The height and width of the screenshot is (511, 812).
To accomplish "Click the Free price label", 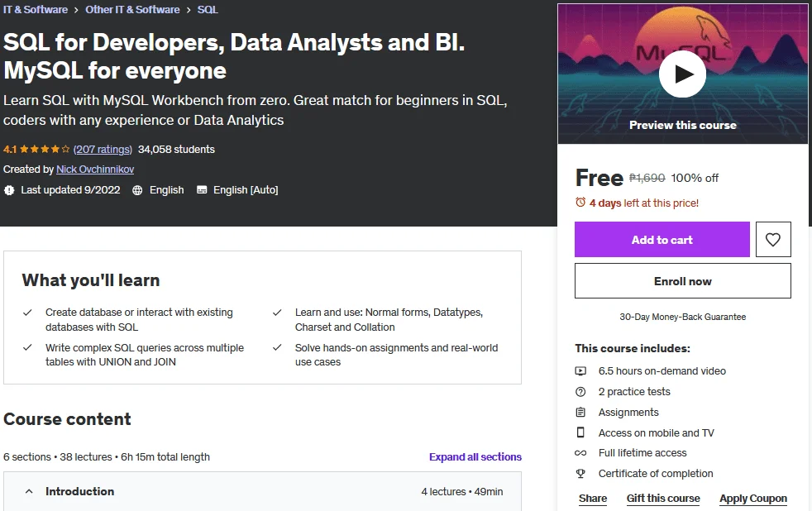I will pyautogui.click(x=599, y=178).
